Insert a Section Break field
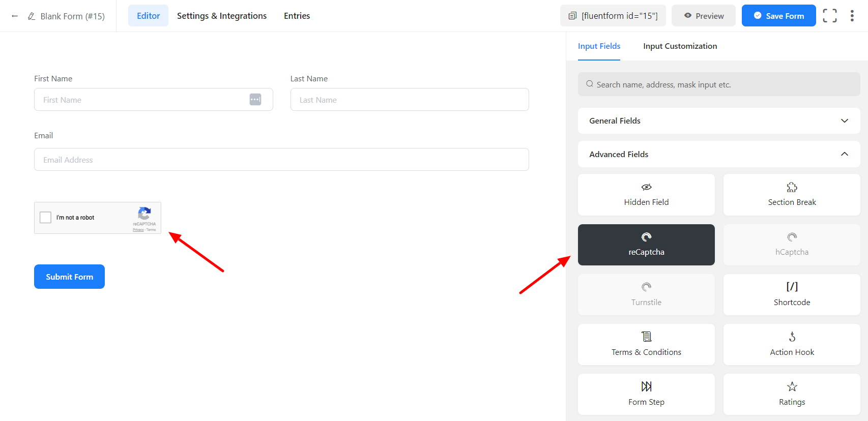 click(792, 195)
